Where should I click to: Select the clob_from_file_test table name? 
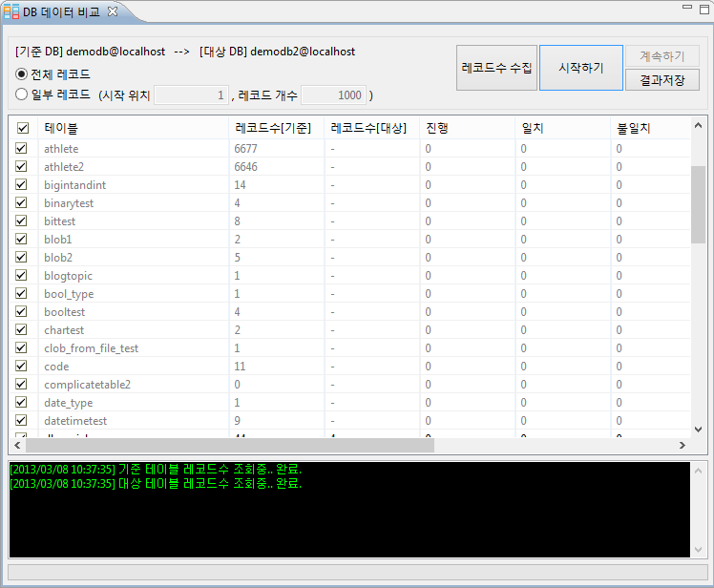[x=91, y=348]
